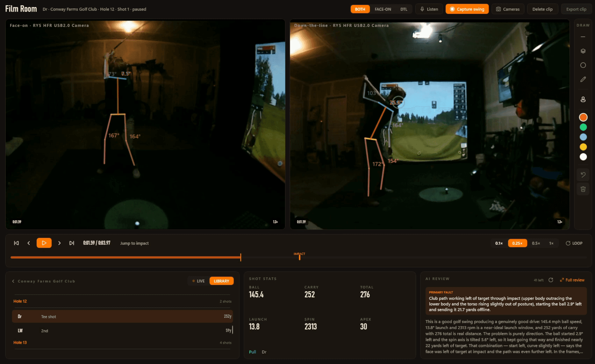Select the plane/box draw tool

[583, 51]
